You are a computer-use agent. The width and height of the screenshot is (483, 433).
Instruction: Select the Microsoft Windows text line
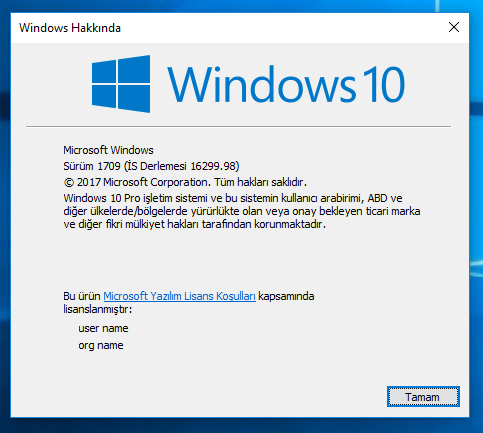point(108,150)
